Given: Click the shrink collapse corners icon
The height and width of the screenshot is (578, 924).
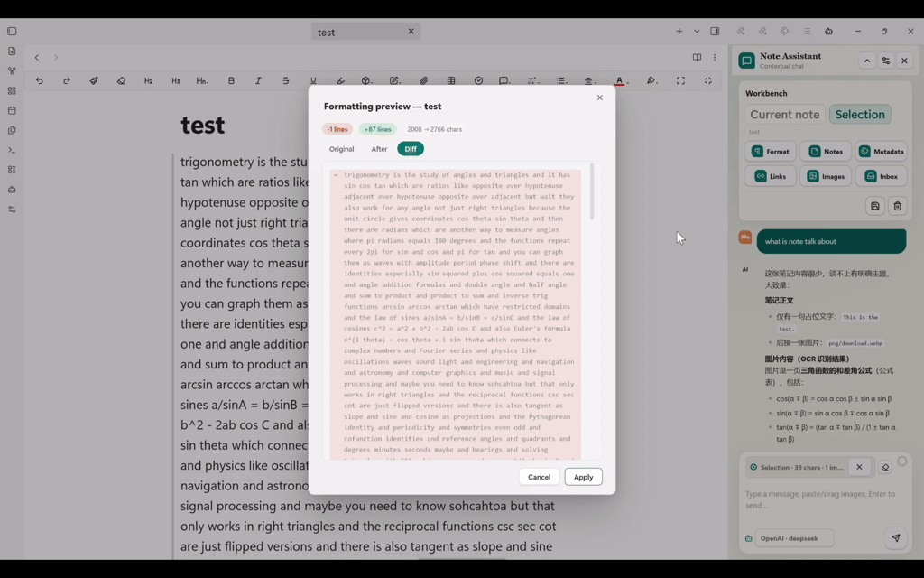Looking at the screenshot, I should coord(707,80).
